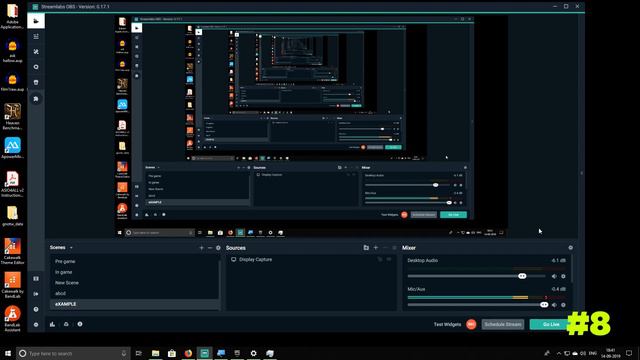Expand the Scenes collection dropdown arrow

71,248
